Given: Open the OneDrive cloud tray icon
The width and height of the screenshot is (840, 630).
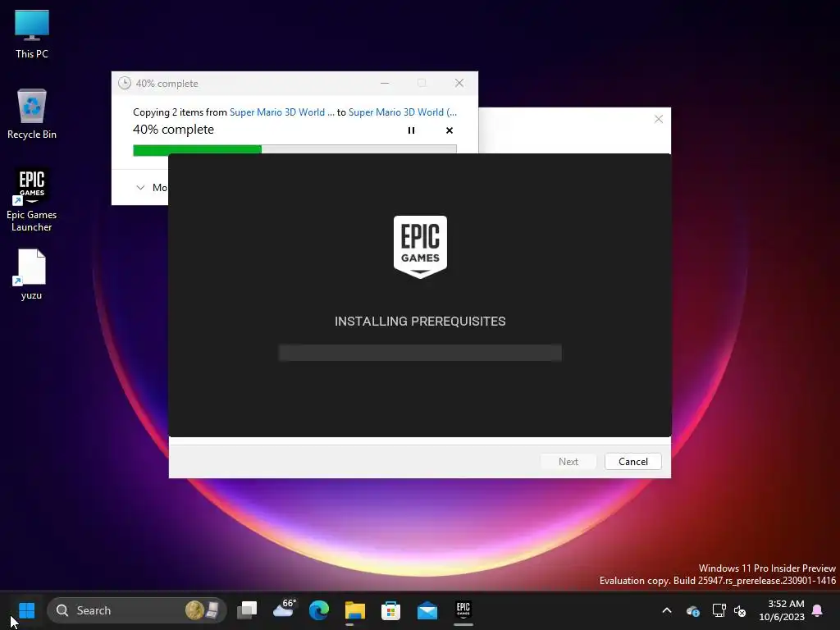Looking at the screenshot, I should click(692, 610).
